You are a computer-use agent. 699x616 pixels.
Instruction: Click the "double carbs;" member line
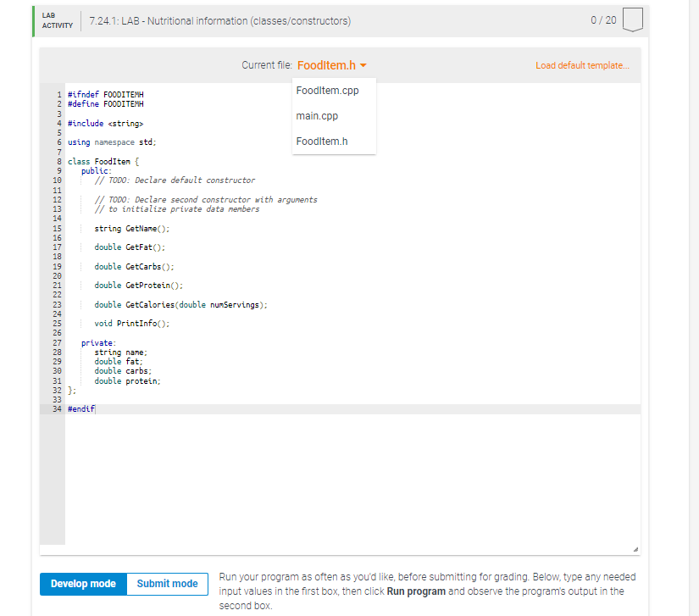pos(123,371)
